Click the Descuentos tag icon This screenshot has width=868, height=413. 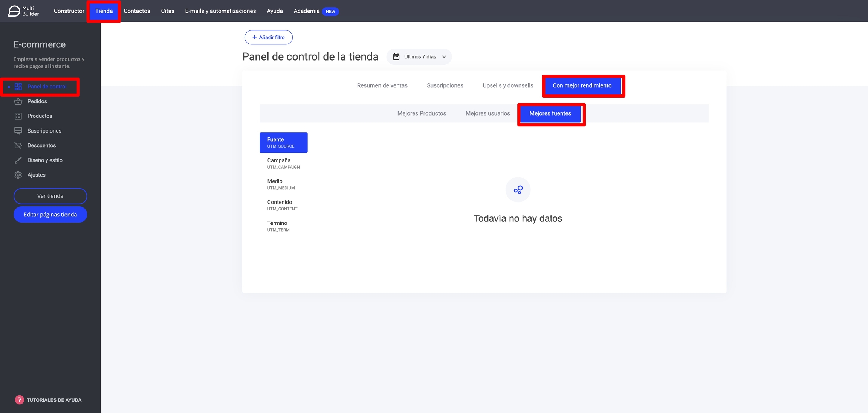click(x=18, y=145)
